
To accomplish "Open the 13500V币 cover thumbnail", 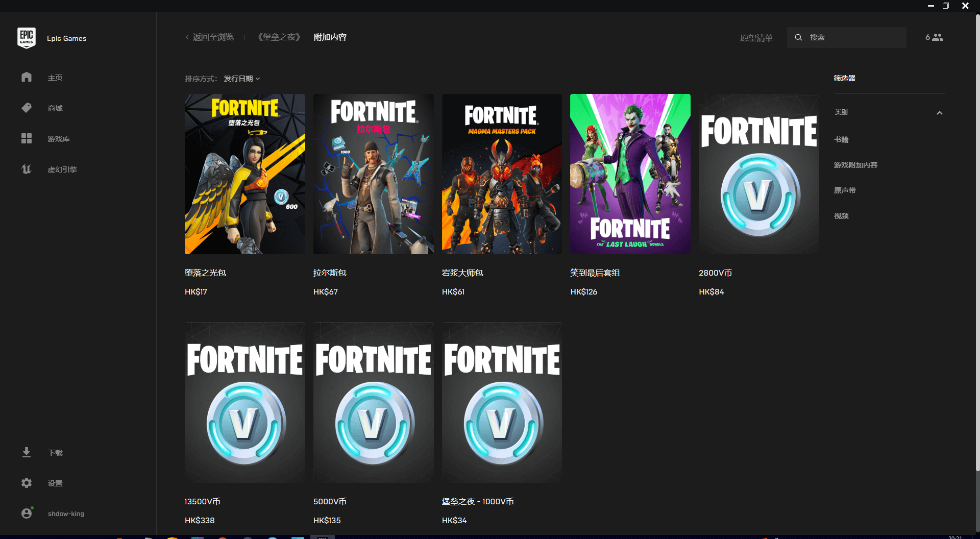I will (x=245, y=403).
